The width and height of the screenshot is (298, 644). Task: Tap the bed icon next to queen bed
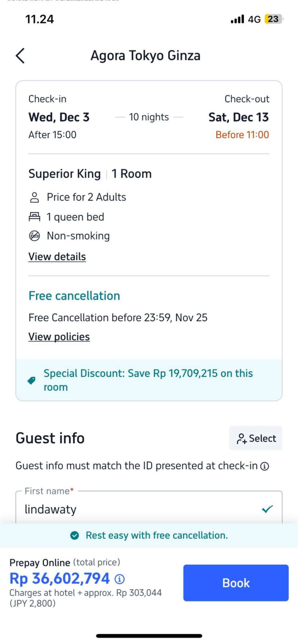tap(34, 217)
